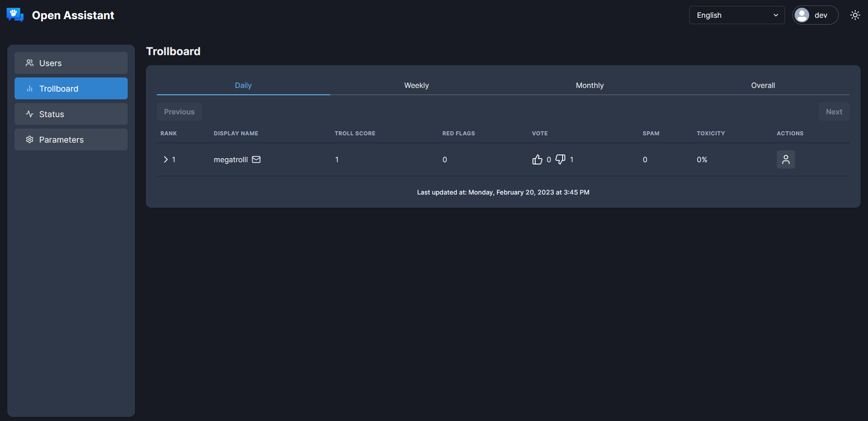Click the 0% toxicity value
Viewport: 868px width, 421px height.
(x=702, y=159)
